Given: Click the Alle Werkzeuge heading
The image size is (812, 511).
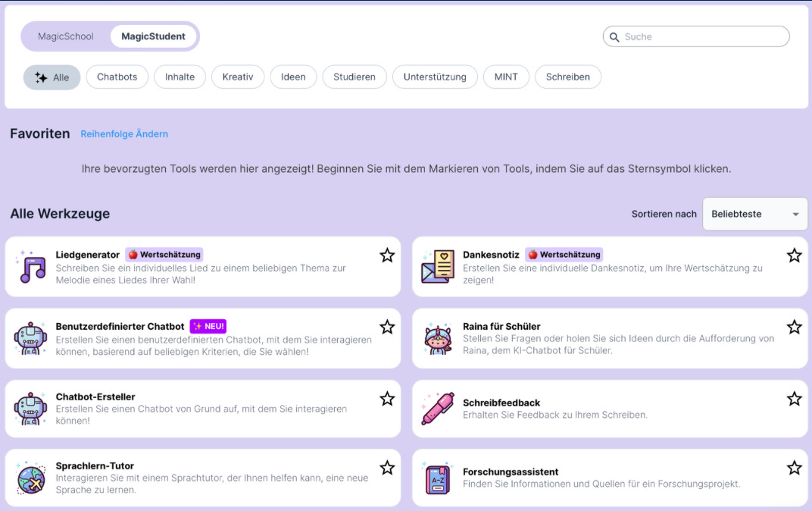Looking at the screenshot, I should tap(60, 214).
